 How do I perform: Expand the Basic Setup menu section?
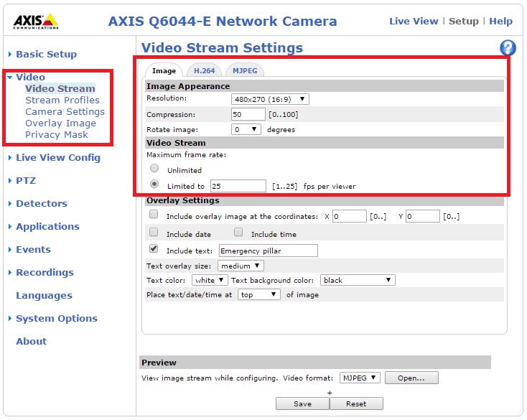pos(46,55)
